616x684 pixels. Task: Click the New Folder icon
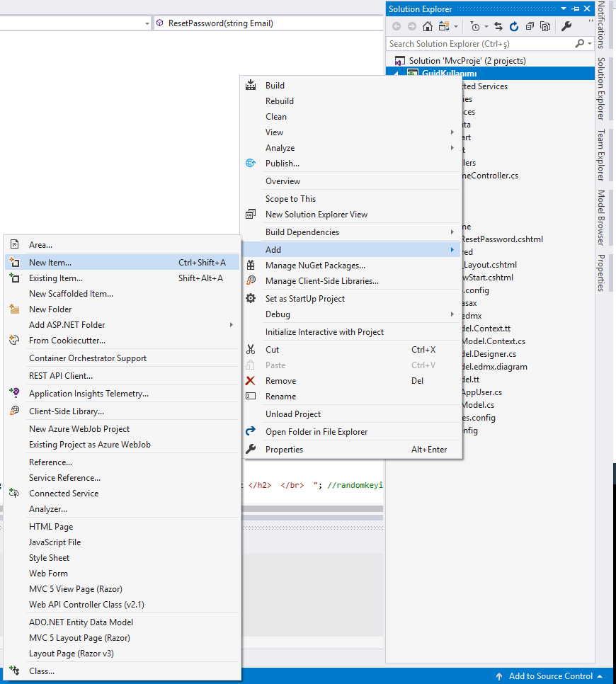click(14, 309)
